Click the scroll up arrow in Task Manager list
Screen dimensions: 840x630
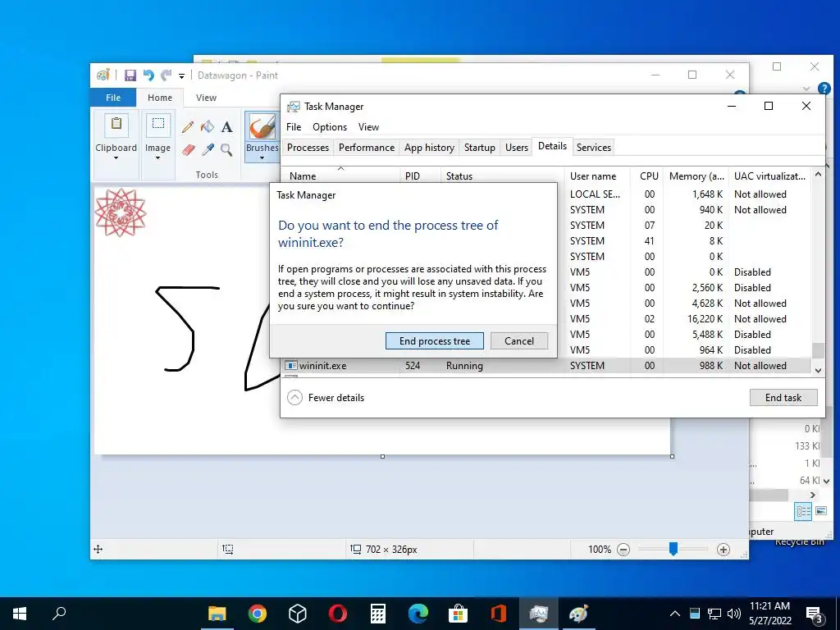pyautogui.click(x=818, y=174)
